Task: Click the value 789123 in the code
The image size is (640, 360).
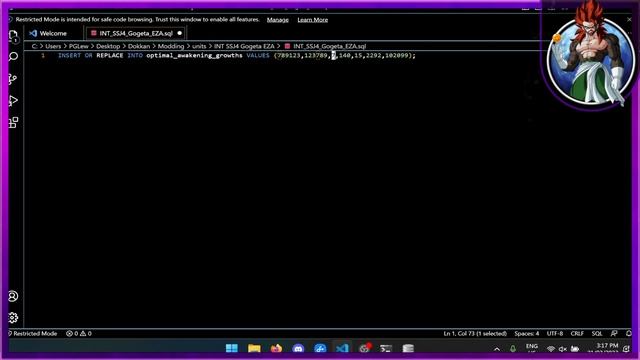Action: pos(289,56)
